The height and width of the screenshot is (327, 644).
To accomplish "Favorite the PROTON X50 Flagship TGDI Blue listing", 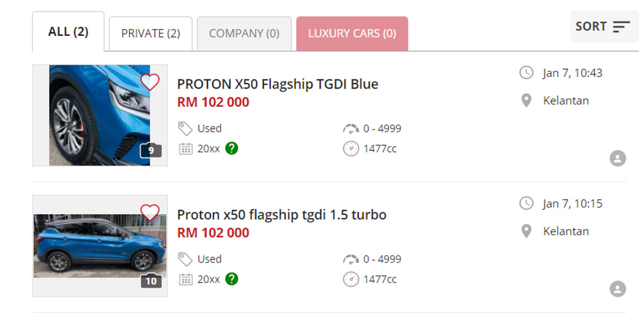I will click(150, 82).
